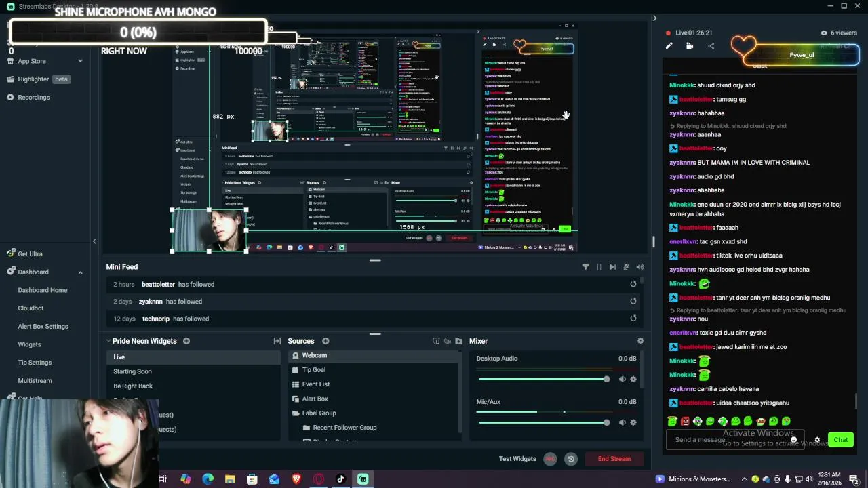Adjust the Desktop Audio volume slider

(543, 379)
